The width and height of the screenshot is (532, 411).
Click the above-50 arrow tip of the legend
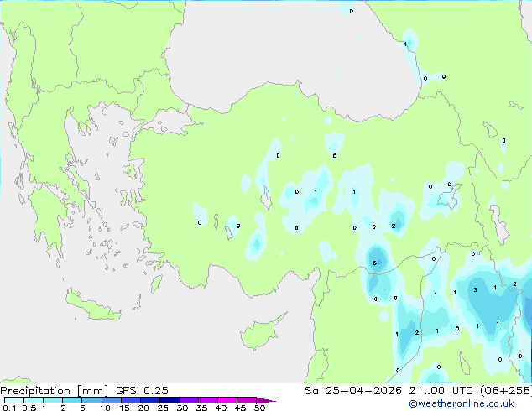[x=266, y=400]
